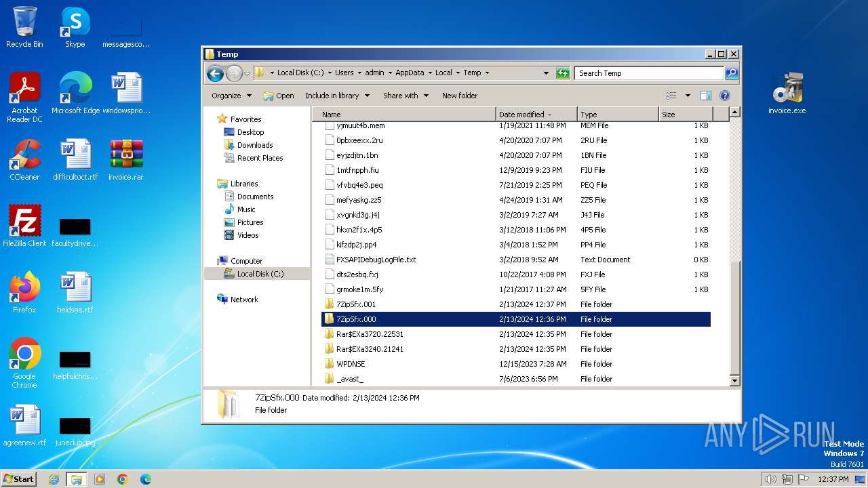Image resolution: width=868 pixels, height=488 pixels.
Task: Select the Rar$EXa3720.22531 folder
Action: pyautogui.click(x=516, y=334)
